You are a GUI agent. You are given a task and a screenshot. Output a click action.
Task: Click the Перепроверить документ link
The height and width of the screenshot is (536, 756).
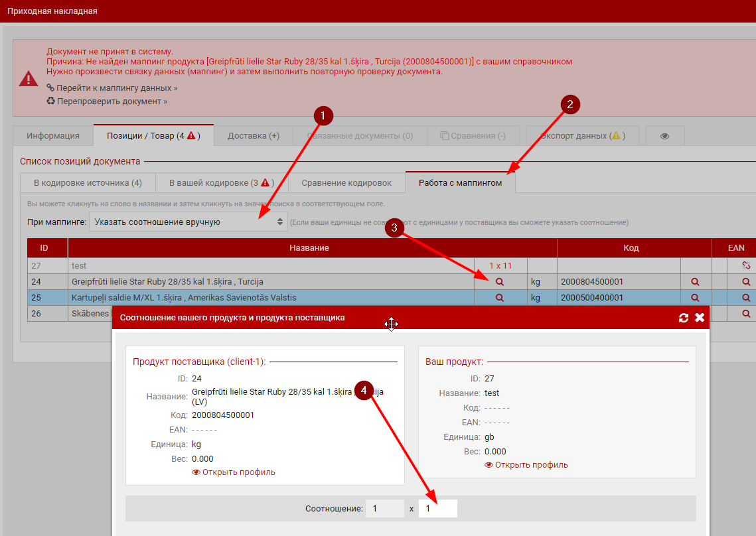[x=112, y=101]
